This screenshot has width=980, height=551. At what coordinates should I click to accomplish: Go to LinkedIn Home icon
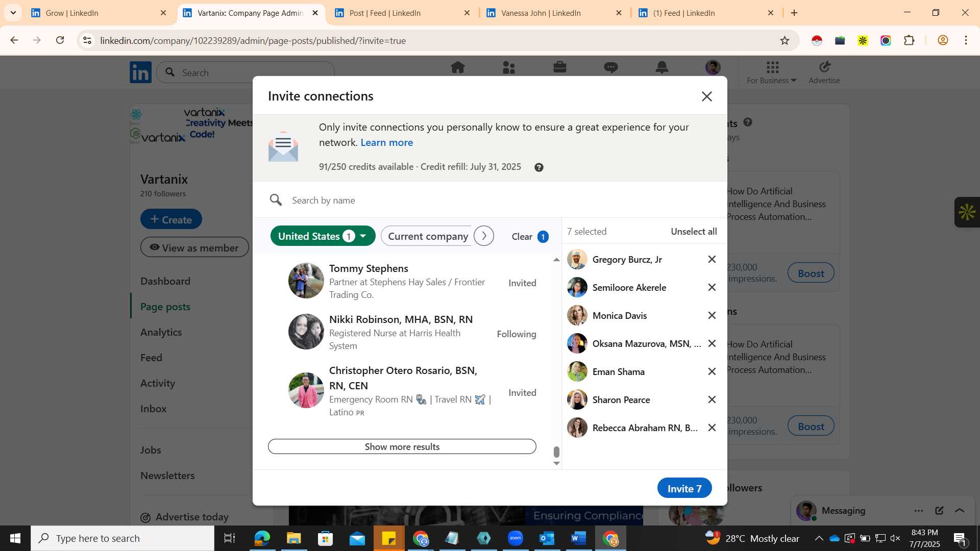coord(457,67)
